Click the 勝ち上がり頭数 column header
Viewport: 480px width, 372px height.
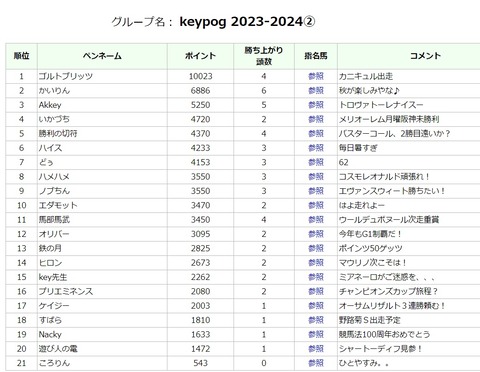[264, 56]
